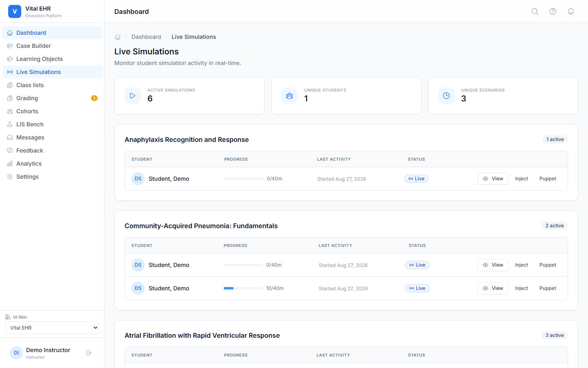Open the UI Skin dropdown

pyautogui.click(x=52, y=328)
